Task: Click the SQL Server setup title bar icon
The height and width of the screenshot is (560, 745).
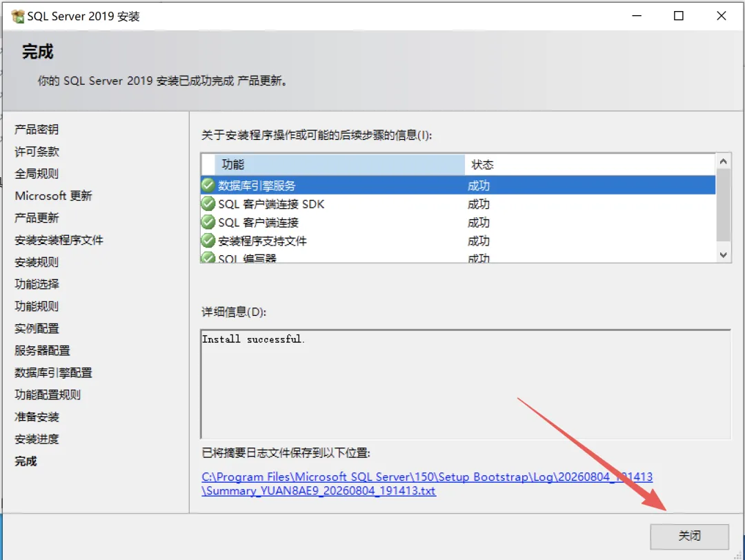Action: pos(18,16)
